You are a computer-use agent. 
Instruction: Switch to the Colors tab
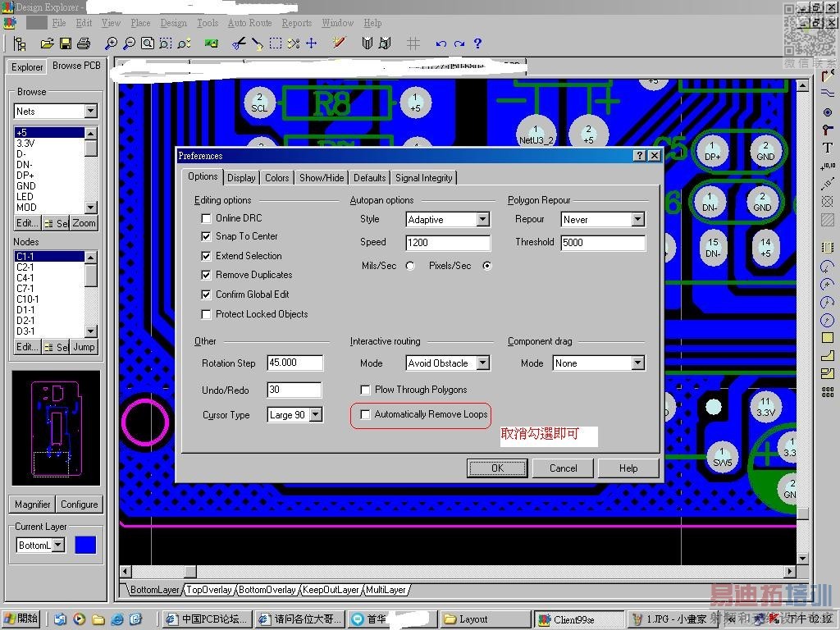point(277,178)
